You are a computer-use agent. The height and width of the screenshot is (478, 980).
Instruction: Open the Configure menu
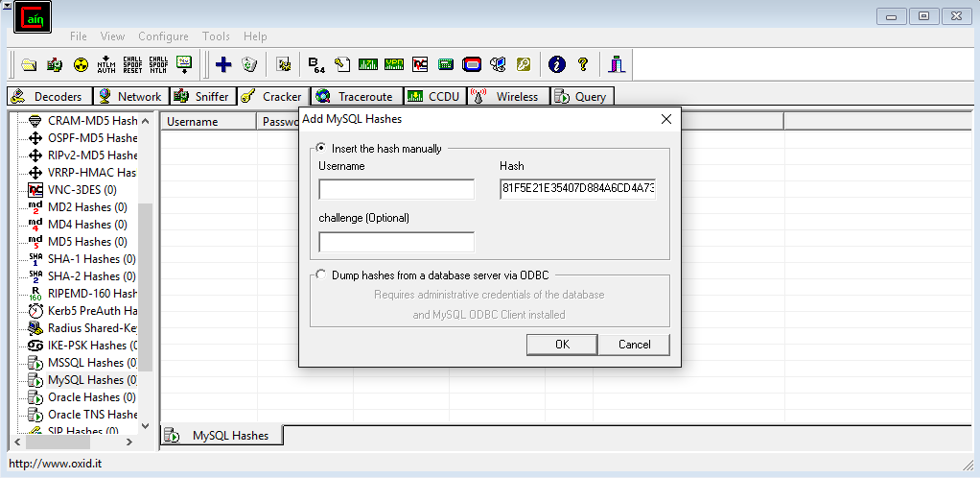coord(163,36)
